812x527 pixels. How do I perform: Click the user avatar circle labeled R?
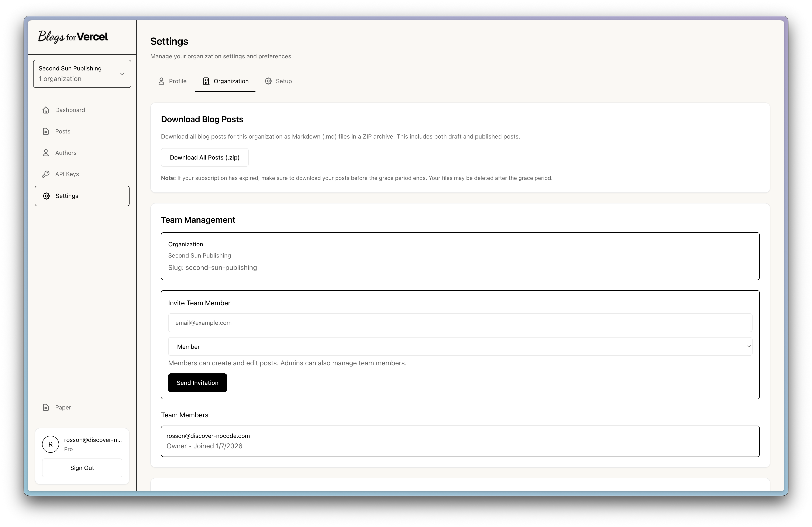tap(51, 444)
